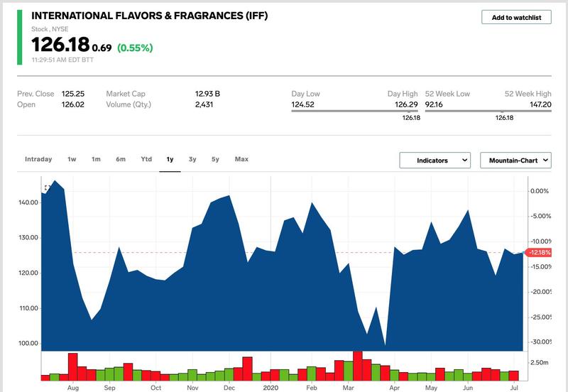Click the Day Low value 124.52
This screenshot has height=392, width=568.
(303, 104)
